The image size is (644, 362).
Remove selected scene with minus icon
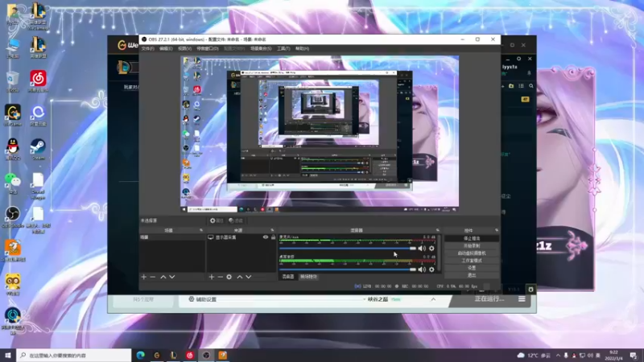tap(153, 277)
